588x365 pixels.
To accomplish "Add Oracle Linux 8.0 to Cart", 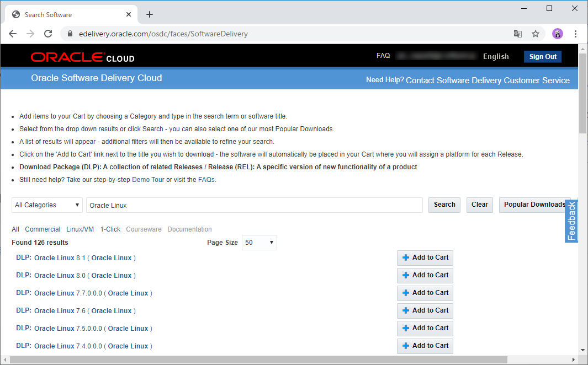I will click(425, 275).
